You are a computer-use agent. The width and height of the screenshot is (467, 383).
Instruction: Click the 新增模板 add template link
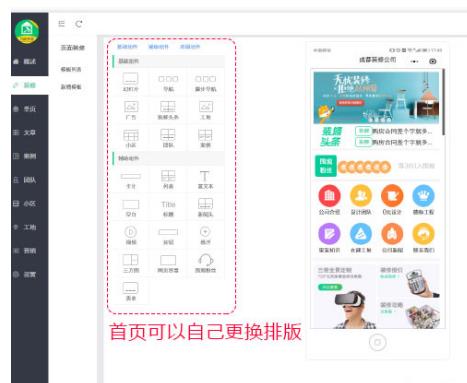[x=71, y=87]
